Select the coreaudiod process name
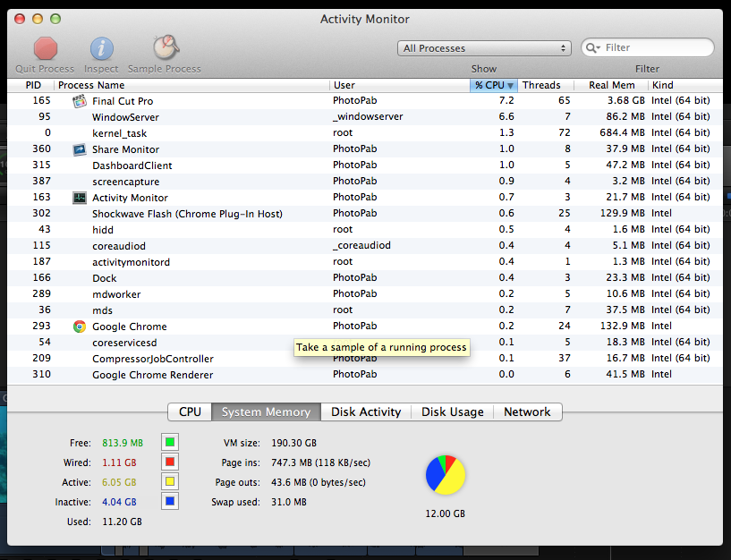Image resolution: width=731 pixels, height=560 pixels. point(119,246)
